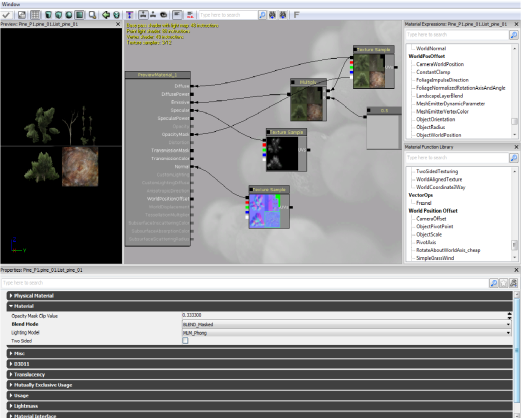Click red channel pin on black mask Texture Sample
This screenshot has height=418, width=522.
[264, 145]
